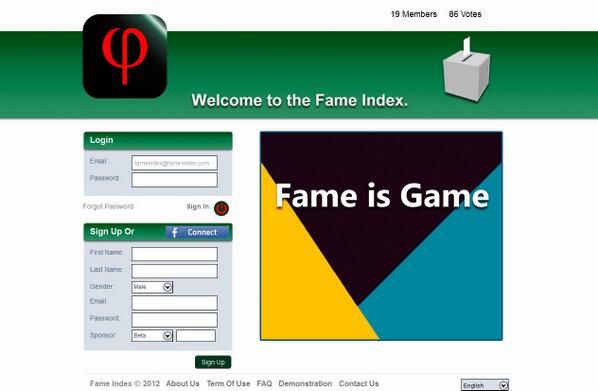
Task: Open the FAQ footer link
Action: coord(264,383)
